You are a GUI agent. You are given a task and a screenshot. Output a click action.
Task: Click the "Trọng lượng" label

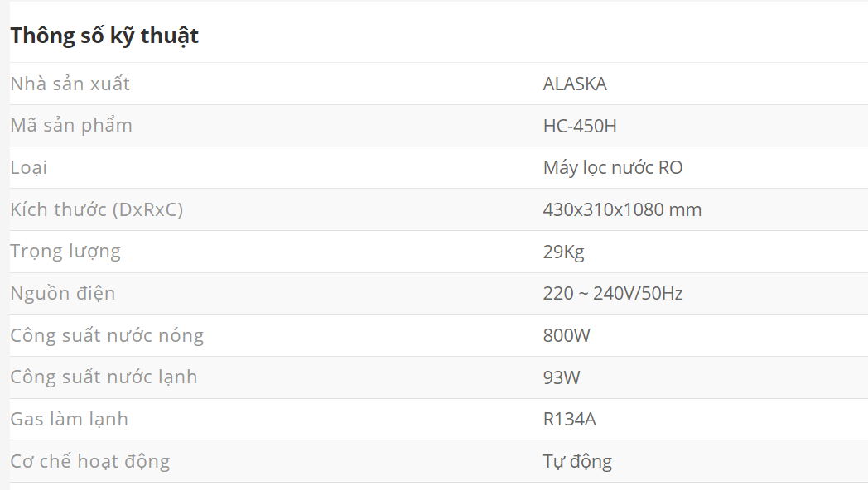point(65,252)
